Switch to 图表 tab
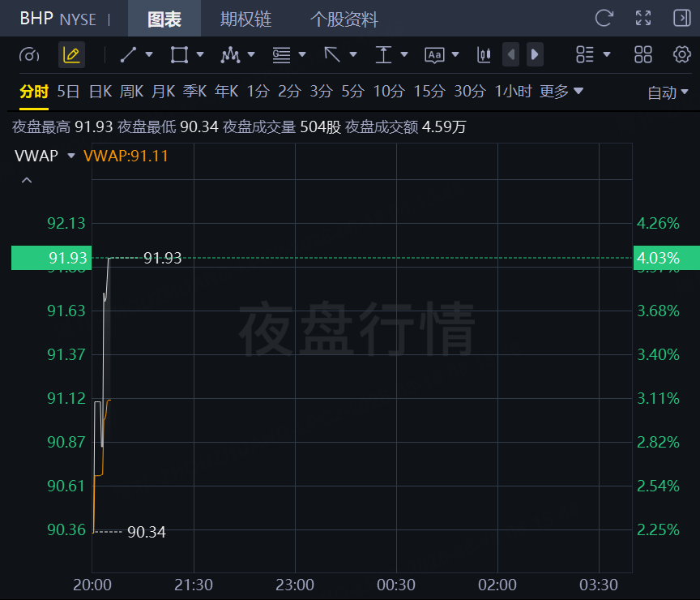This screenshot has height=600, width=700. tap(164, 19)
